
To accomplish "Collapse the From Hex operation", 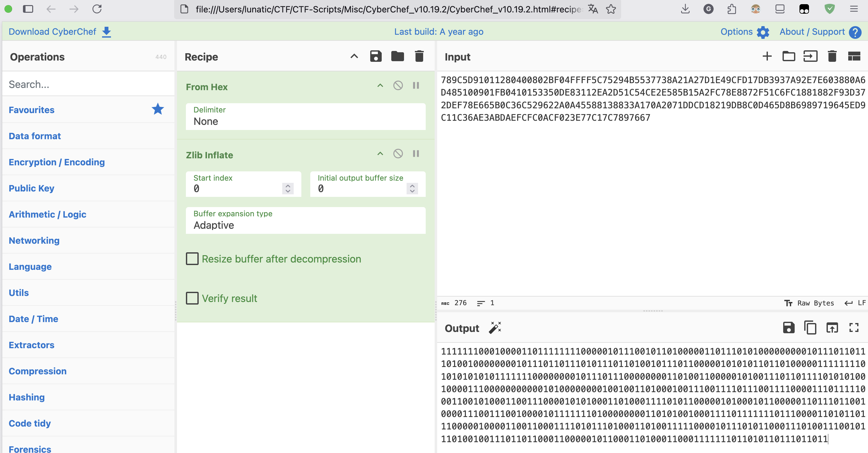I will coord(380,85).
